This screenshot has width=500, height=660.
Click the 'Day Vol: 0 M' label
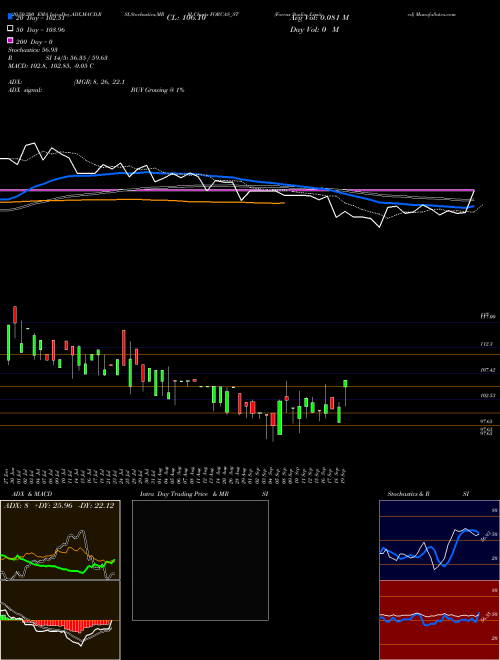(315, 30)
